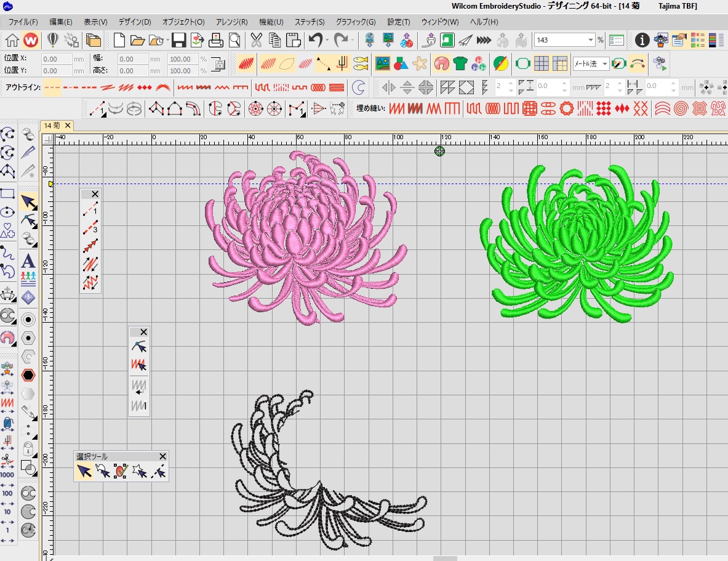
Task: Select the run stitch outline type
Action: 52,87
